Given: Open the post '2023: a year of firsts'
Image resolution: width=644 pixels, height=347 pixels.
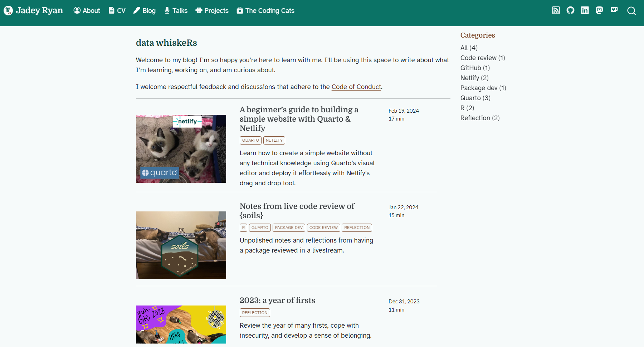Looking at the screenshot, I should (277, 300).
